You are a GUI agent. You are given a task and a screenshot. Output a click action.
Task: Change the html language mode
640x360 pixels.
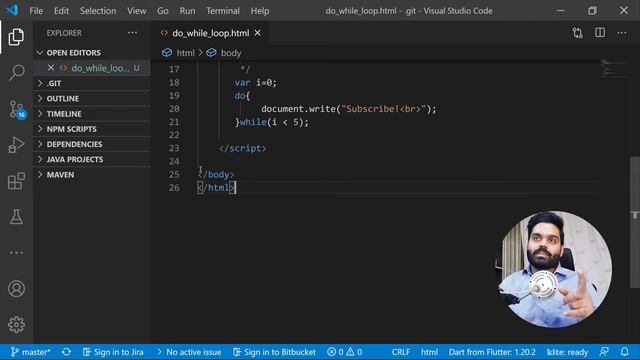(429, 352)
